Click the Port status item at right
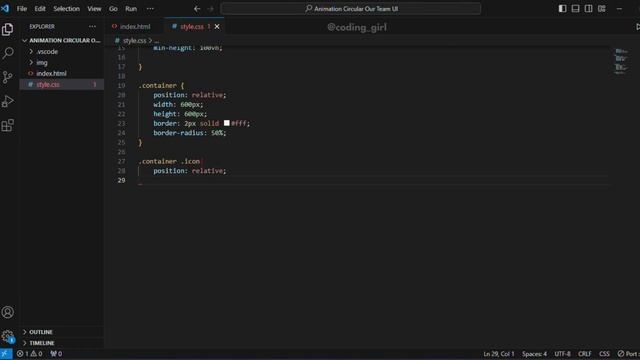Image resolution: width=640 pixels, height=360 pixels. click(x=629, y=354)
